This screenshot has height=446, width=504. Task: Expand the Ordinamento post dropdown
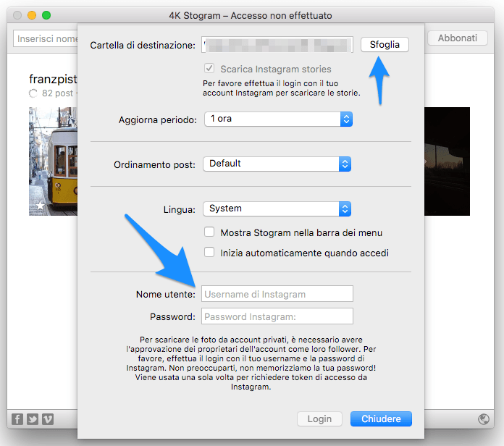coord(278,164)
